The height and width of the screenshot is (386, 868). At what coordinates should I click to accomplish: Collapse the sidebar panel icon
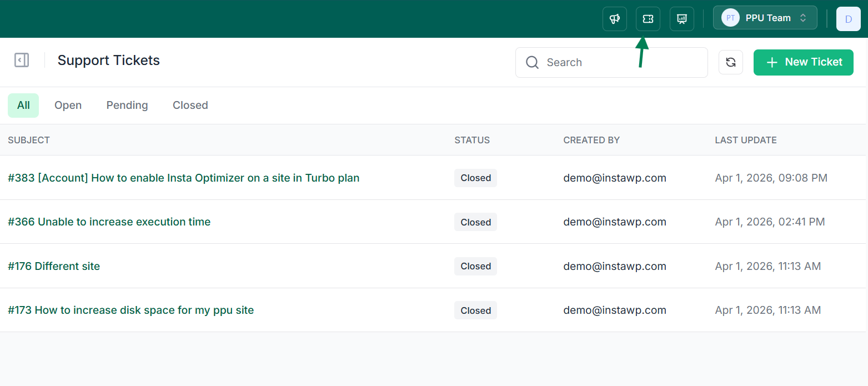click(22, 60)
